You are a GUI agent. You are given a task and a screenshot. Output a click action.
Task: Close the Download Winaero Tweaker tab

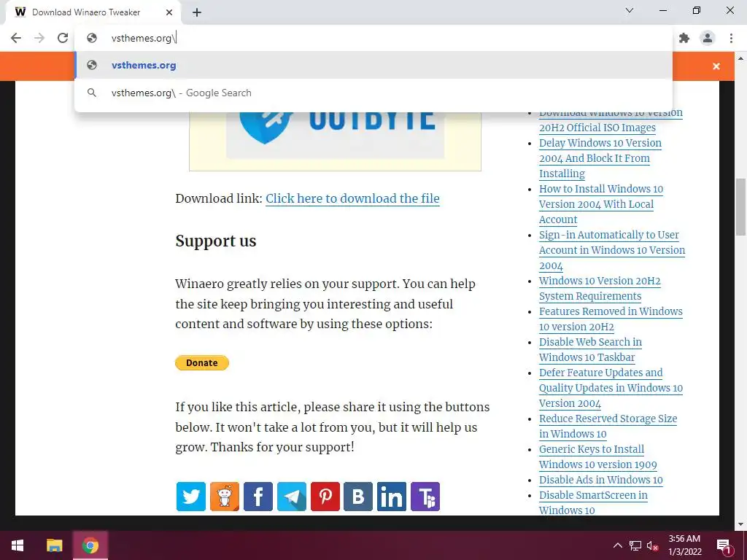(x=169, y=12)
